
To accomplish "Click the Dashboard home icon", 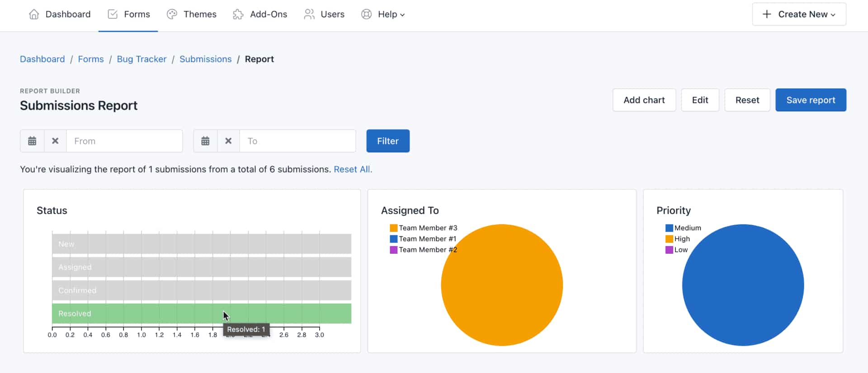I will pyautogui.click(x=34, y=14).
